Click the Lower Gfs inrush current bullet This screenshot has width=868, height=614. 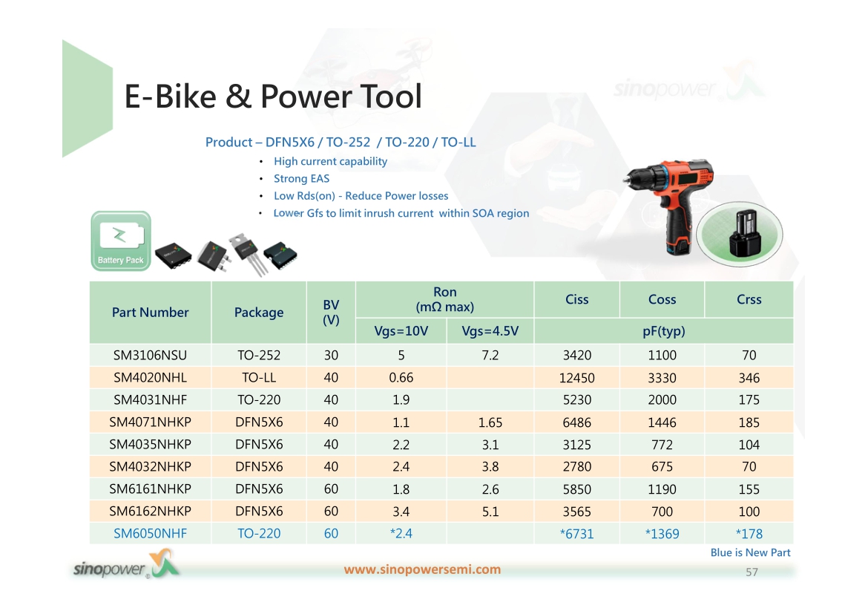[401, 213]
